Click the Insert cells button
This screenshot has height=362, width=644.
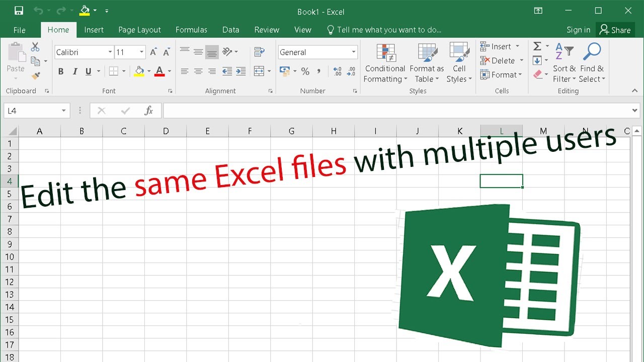(x=499, y=46)
